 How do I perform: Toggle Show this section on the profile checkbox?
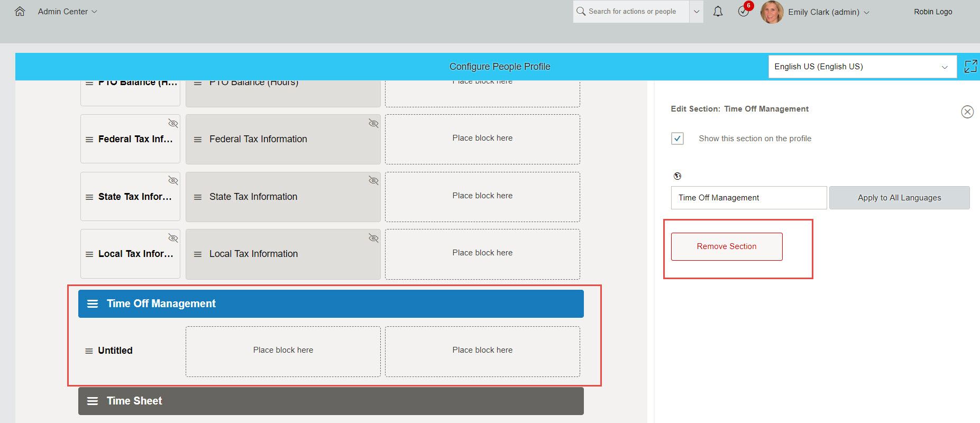(677, 139)
